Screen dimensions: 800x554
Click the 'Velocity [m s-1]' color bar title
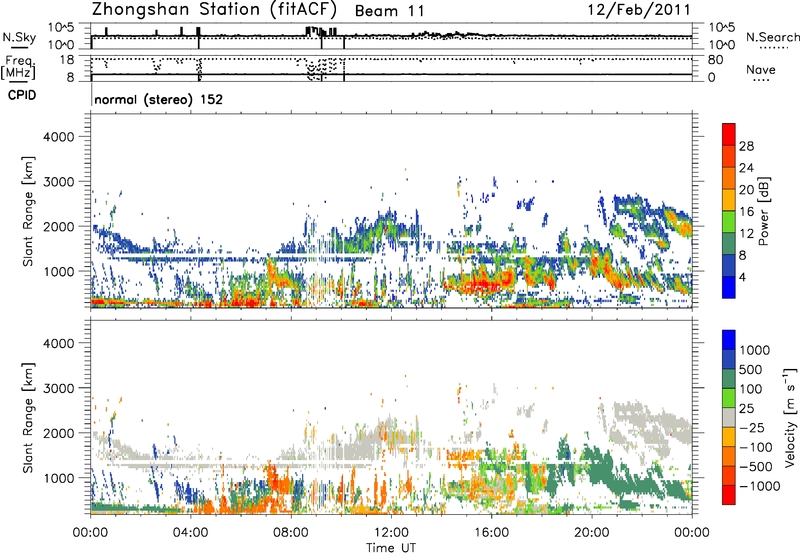(790, 417)
